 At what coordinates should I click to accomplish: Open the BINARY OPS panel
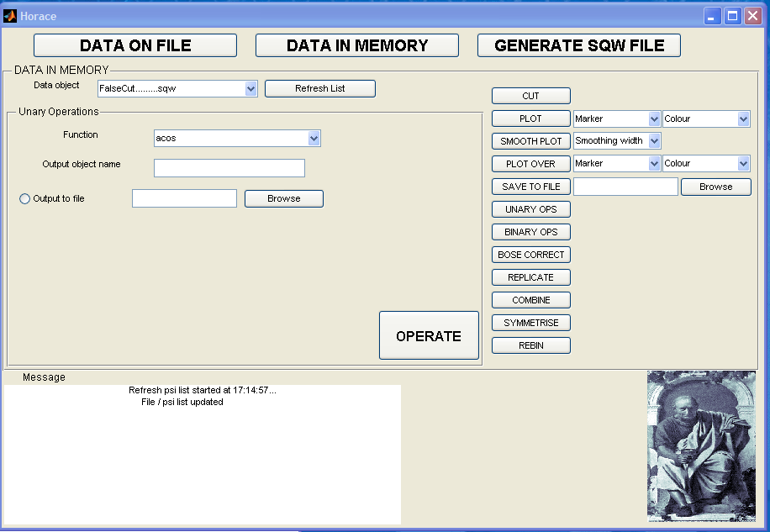531,232
